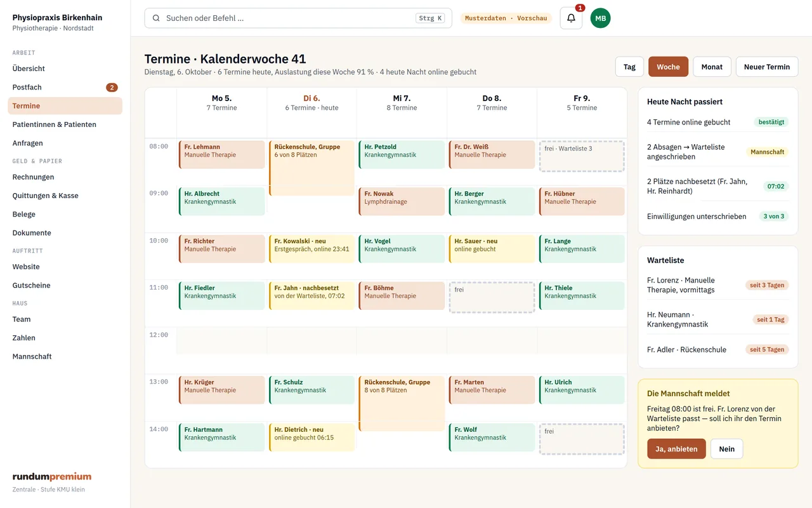
Task: Decline the offer with Nein
Action: click(727, 449)
